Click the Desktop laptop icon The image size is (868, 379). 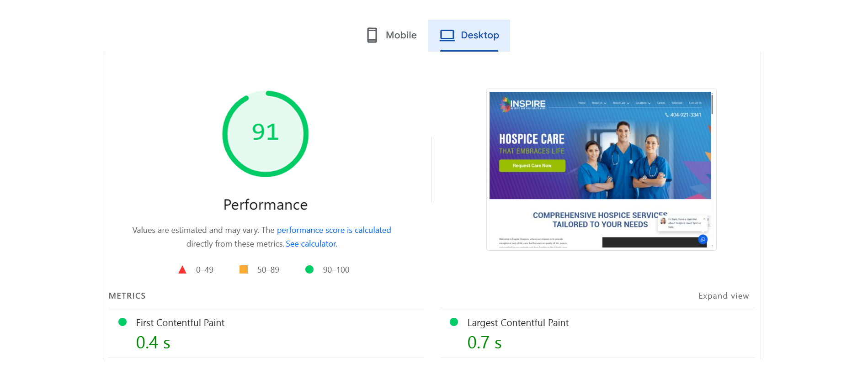pyautogui.click(x=447, y=35)
